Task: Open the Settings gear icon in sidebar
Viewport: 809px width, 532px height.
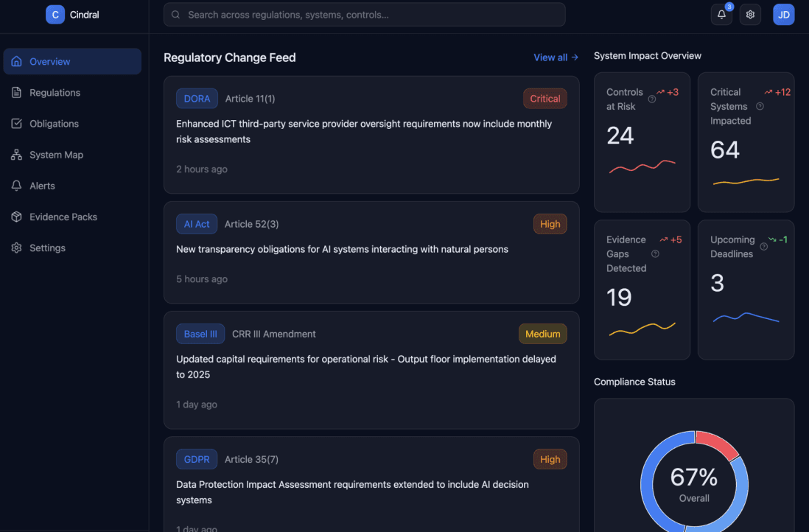Action: (16, 248)
